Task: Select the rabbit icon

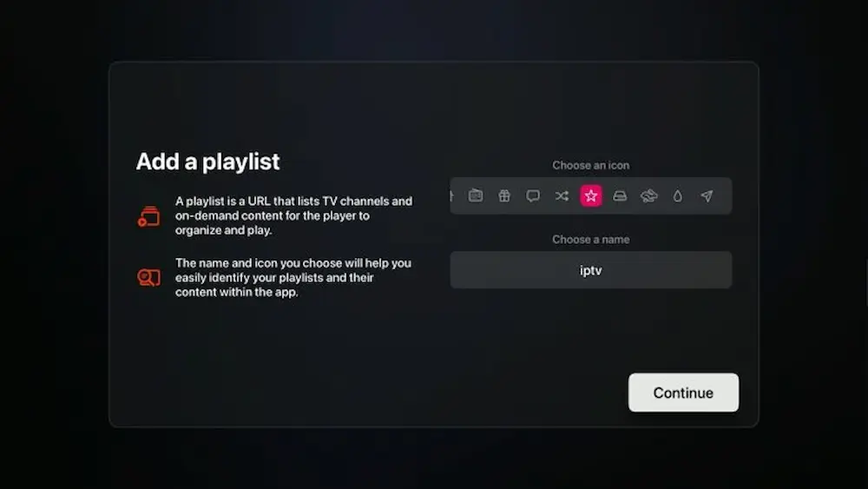Action: pos(648,196)
